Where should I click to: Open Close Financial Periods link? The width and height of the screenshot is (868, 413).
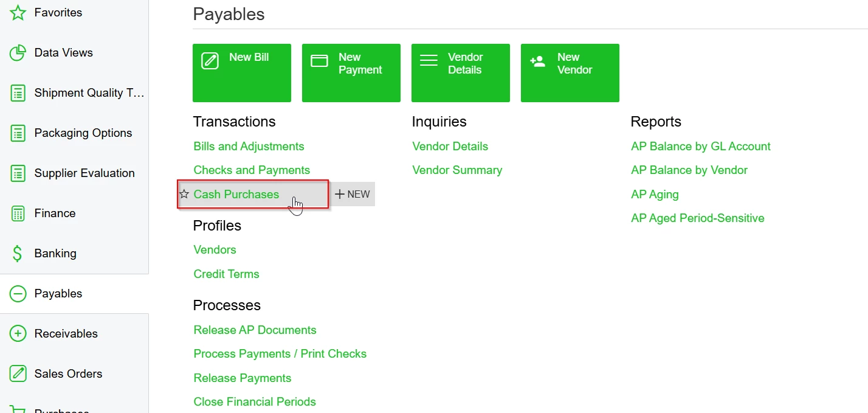(x=255, y=402)
